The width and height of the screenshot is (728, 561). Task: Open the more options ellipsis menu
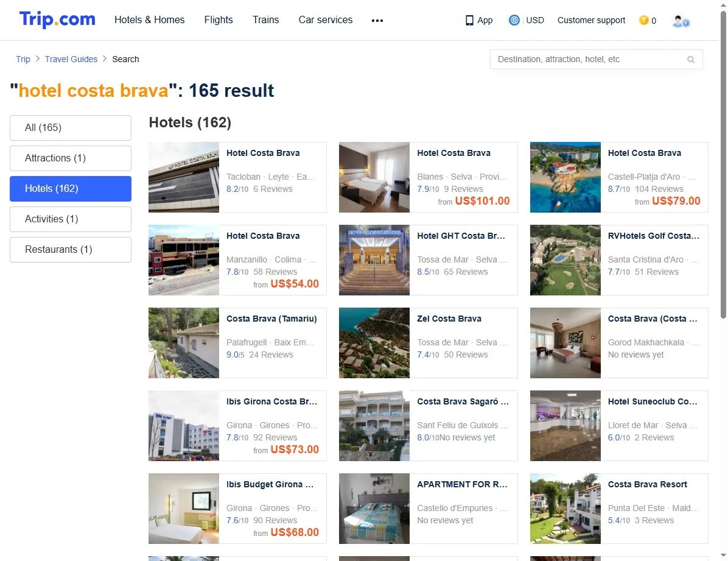[x=377, y=21]
